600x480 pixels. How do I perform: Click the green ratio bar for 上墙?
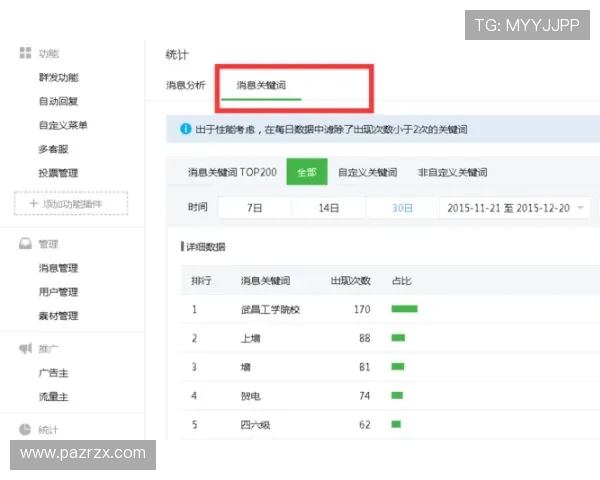pos(398,338)
